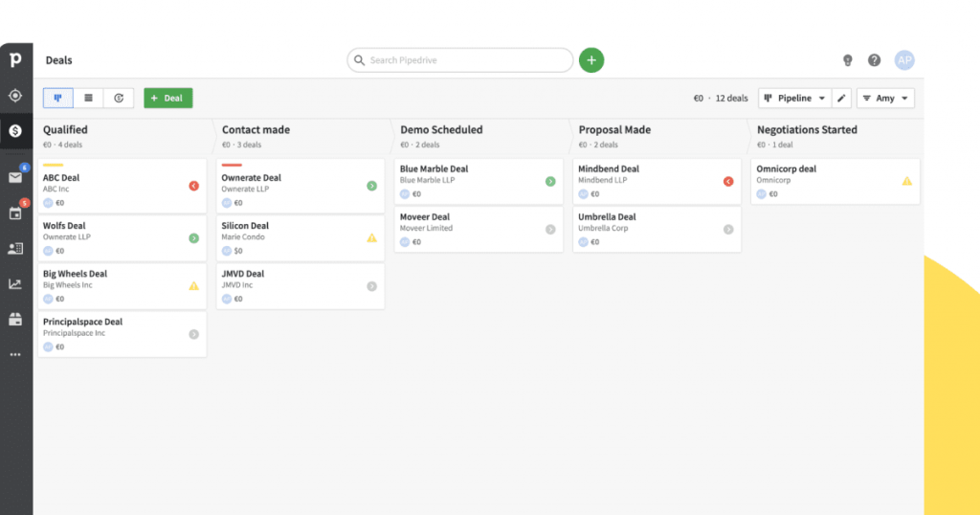This screenshot has width=980, height=515.
Task: Click the Search Pipedrive field
Action: tap(461, 60)
